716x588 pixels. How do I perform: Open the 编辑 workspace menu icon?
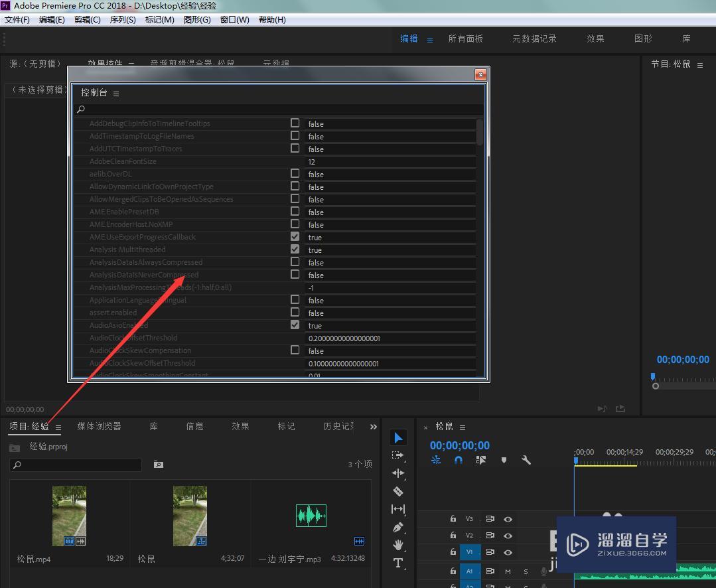click(430, 40)
